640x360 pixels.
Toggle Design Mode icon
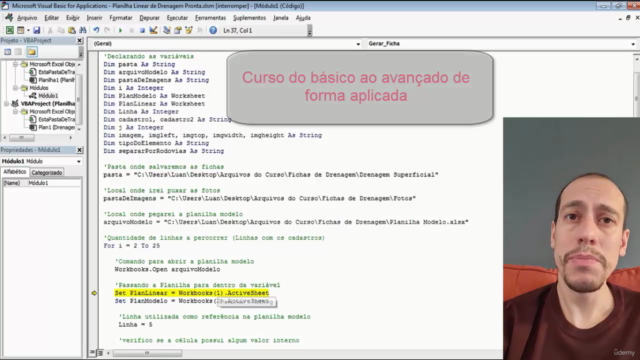point(153,30)
